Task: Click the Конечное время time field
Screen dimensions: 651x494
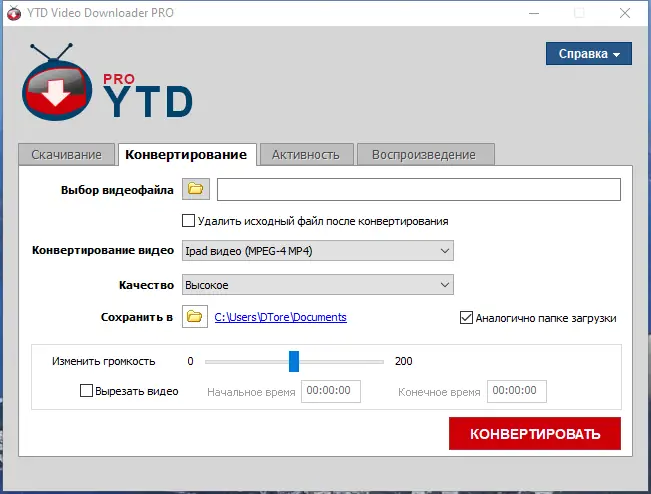Action: tap(517, 391)
